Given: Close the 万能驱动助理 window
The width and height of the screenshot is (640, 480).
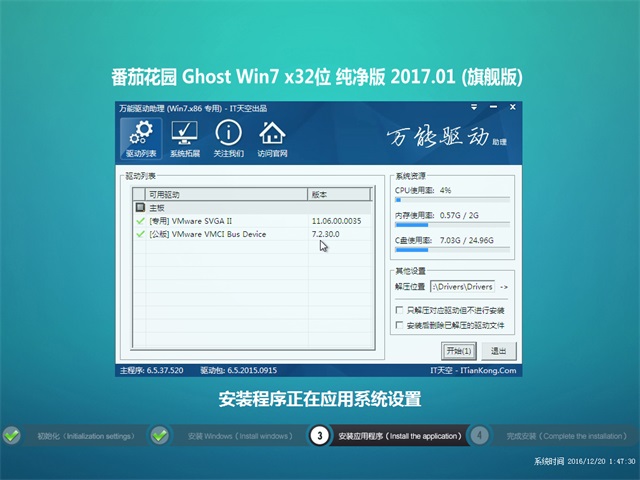Looking at the screenshot, I should pos(513,107).
